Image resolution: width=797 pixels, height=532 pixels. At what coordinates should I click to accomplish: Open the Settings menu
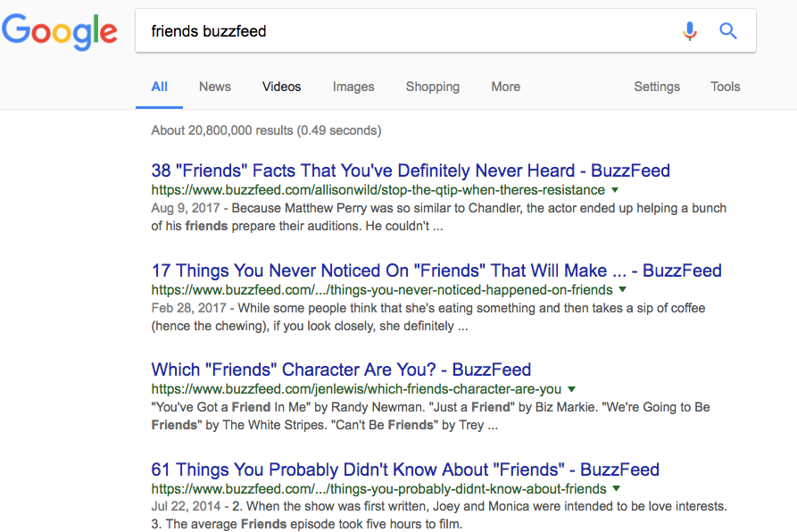point(657,87)
